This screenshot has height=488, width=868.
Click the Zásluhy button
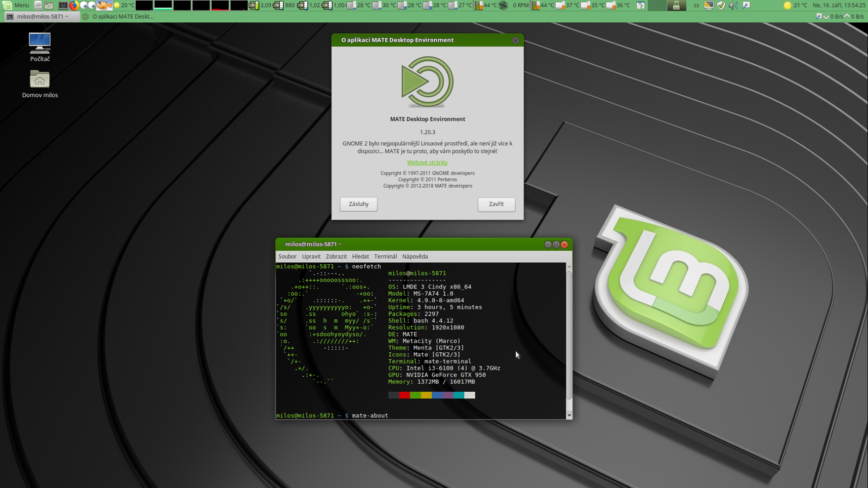358,204
